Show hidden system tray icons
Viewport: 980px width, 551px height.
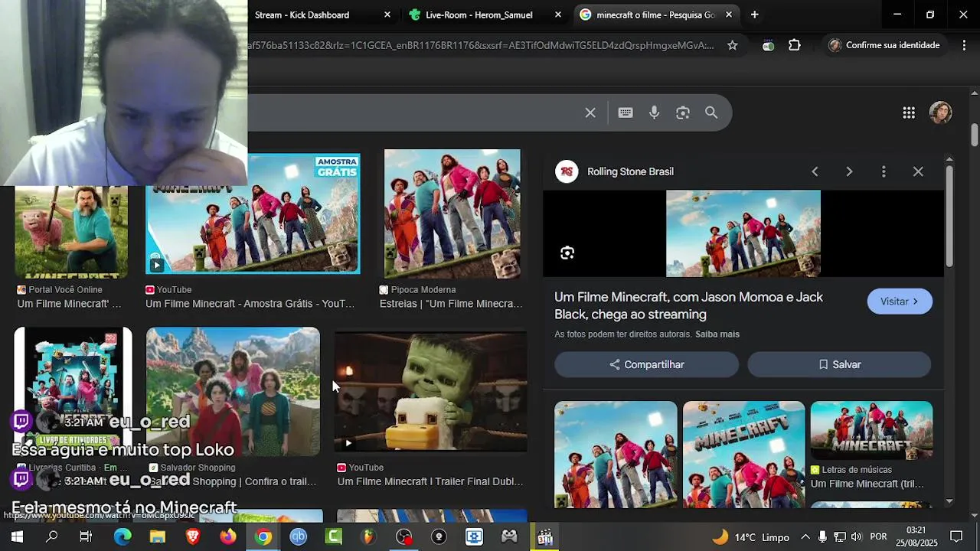[805, 537]
